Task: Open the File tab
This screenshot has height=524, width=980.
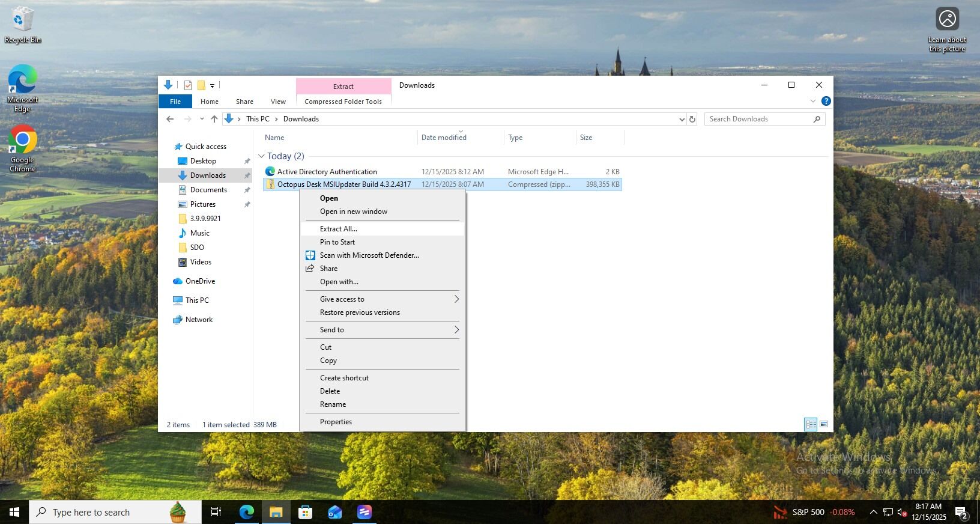Action: tap(175, 102)
